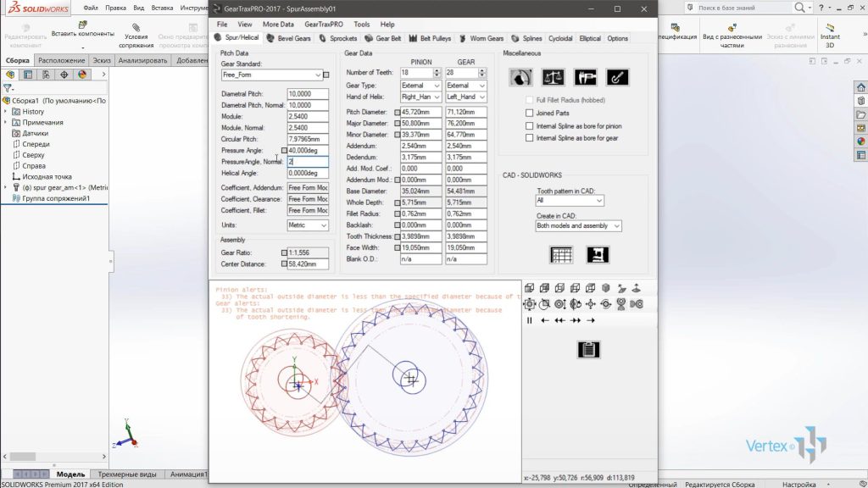868x488 pixels.
Task: Open FeatureManager design tree tab icon
Action: 10,75
